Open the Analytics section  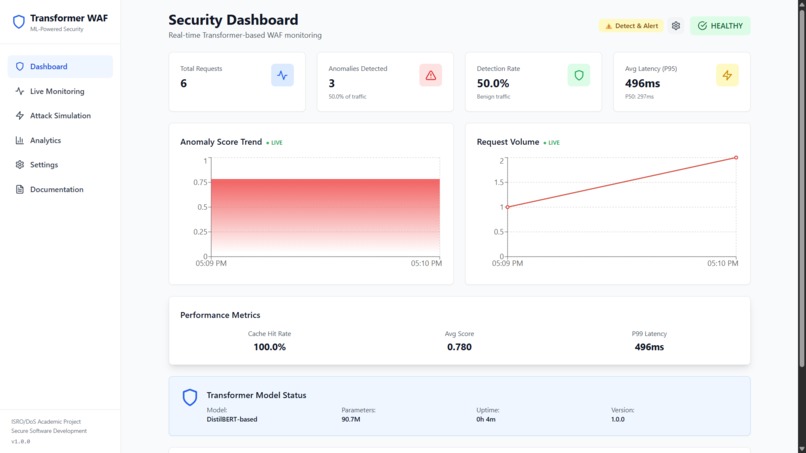[x=60, y=140]
